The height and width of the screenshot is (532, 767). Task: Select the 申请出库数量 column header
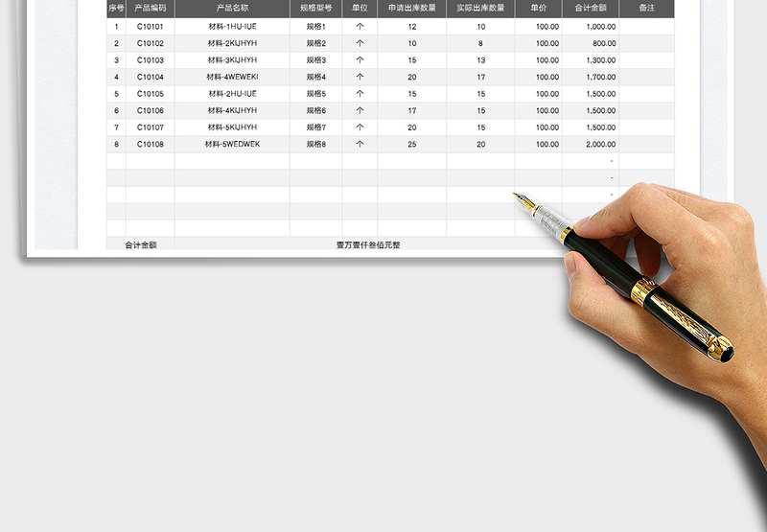tap(411, 8)
